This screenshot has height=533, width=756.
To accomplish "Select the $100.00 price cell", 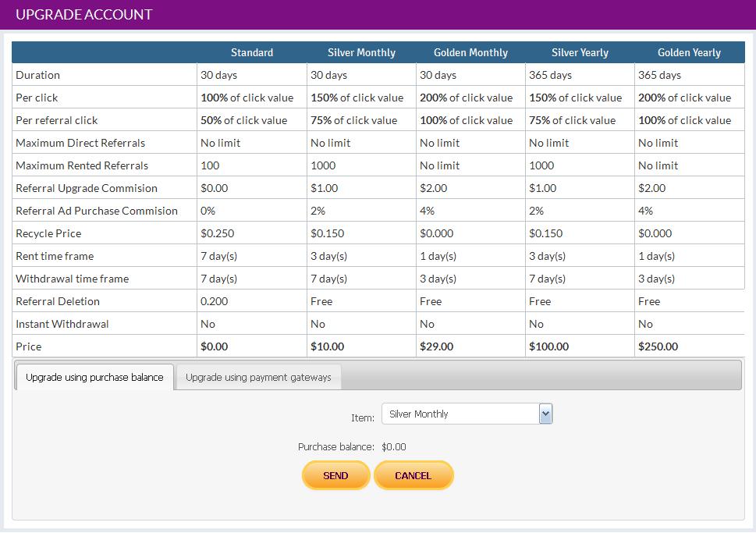I will (548, 346).
